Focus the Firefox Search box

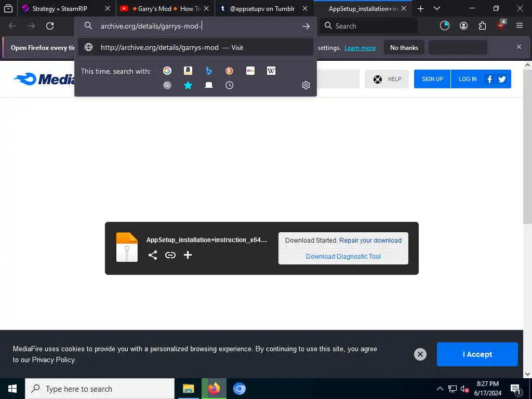coord(368,26)
